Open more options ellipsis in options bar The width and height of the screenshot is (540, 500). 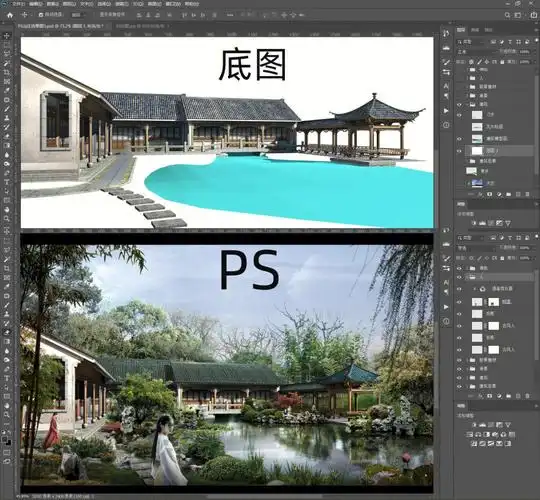(230, 15)
